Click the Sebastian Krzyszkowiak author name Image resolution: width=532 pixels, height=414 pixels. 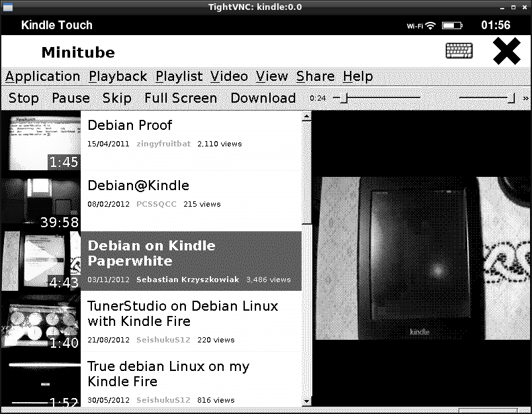tap(188, 280)
